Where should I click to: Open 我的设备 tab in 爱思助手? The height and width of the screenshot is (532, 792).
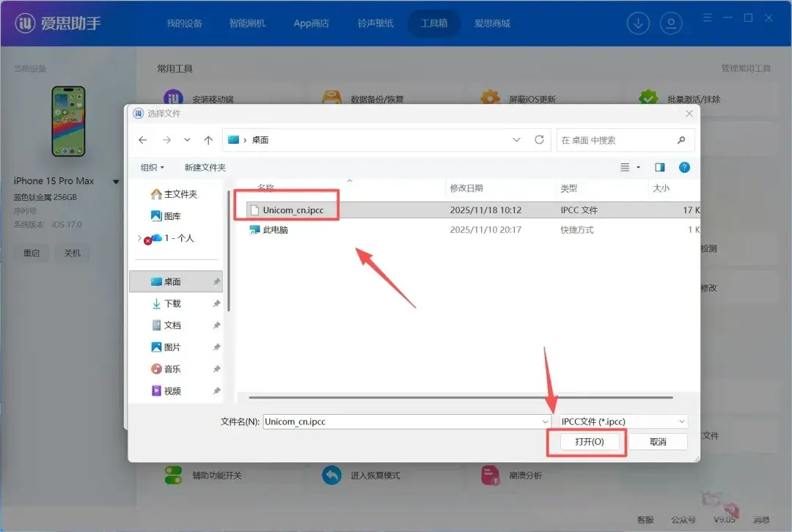point(184,23)
